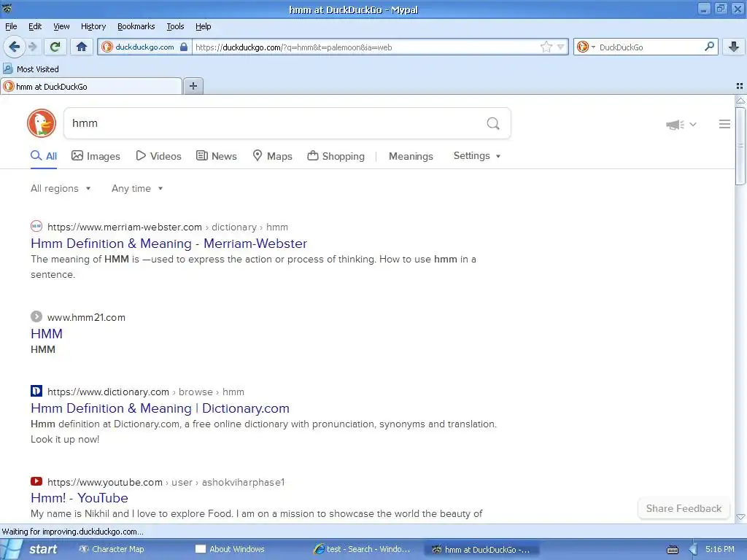Image resolution: width=747 pixels, height=560 pixels.
Task: Open Hmm Definition Dictionary.com result
Action: pos(160,408)
